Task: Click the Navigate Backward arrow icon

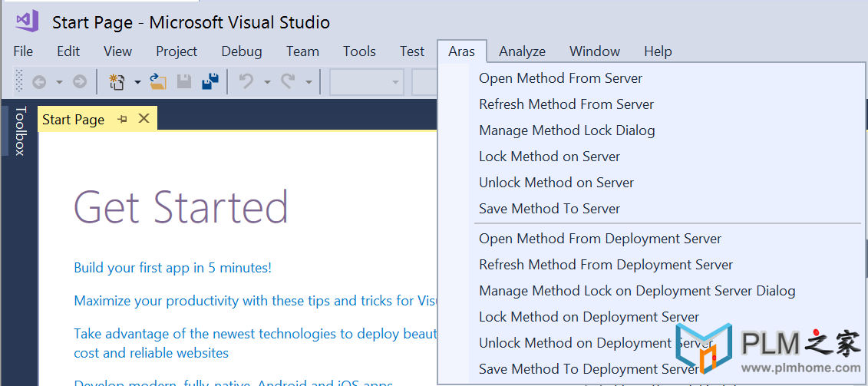Action: pyautogui.click(x=38, y=83)
